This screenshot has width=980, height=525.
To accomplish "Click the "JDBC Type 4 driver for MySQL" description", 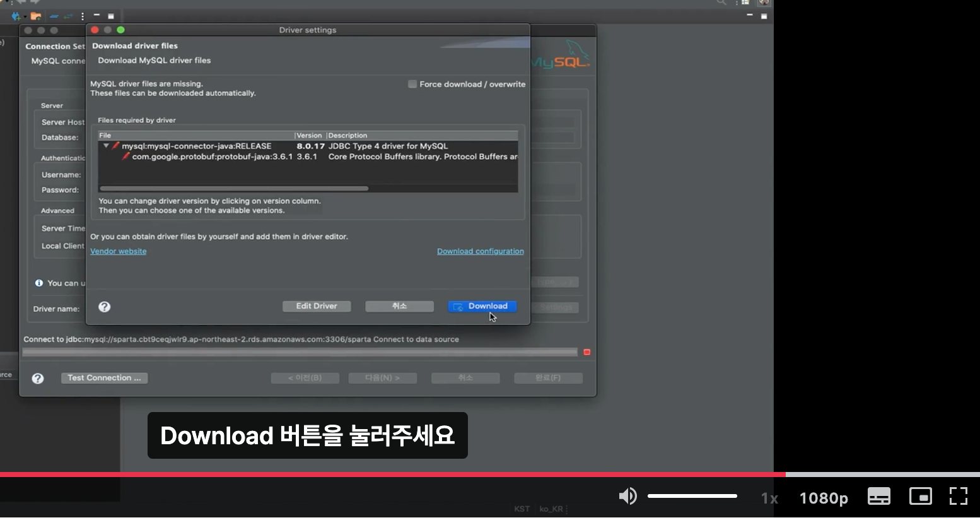I will coord(388,146).
